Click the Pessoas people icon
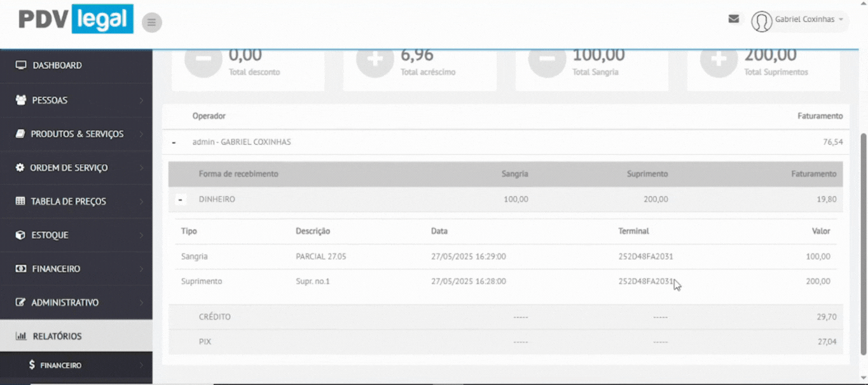The image size is (868, 385). (21, 100)
